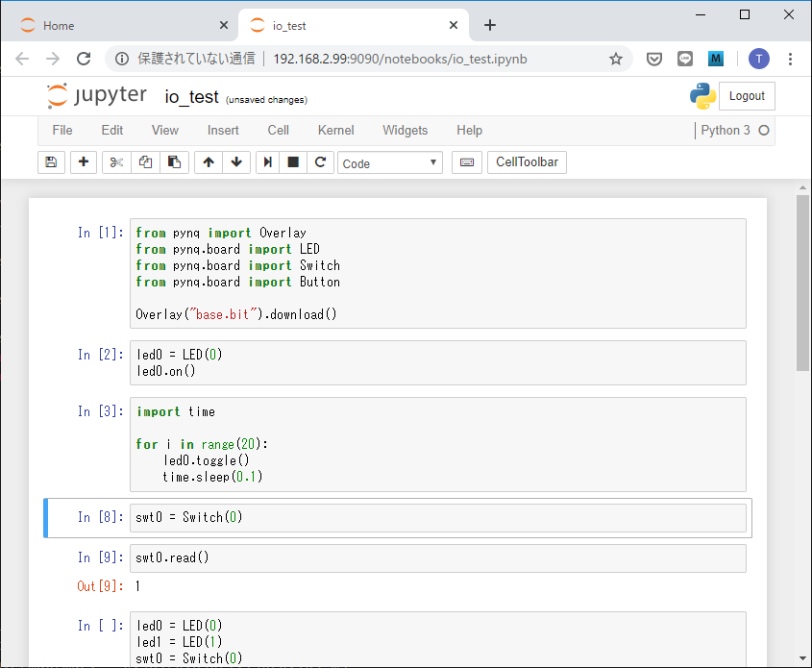Click the Logout button

coord(747,96)
